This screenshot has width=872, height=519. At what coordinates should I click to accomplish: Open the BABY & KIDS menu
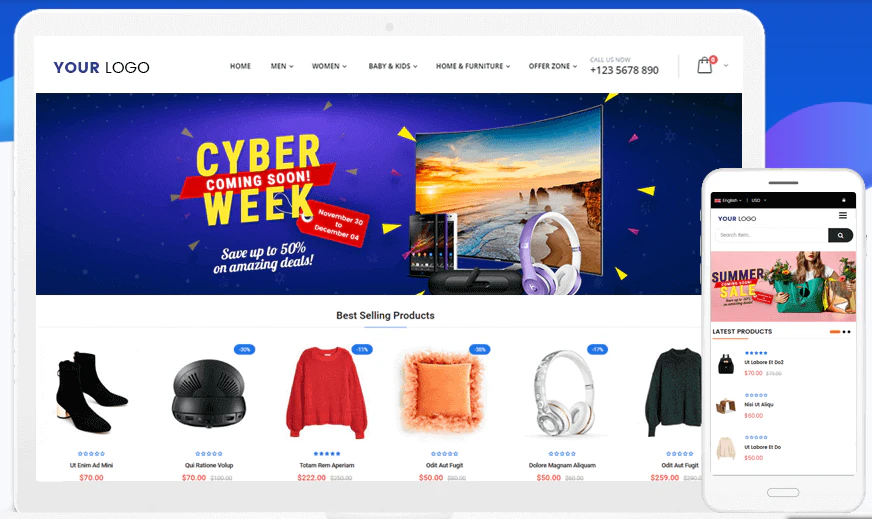click(x=393, y=66)
